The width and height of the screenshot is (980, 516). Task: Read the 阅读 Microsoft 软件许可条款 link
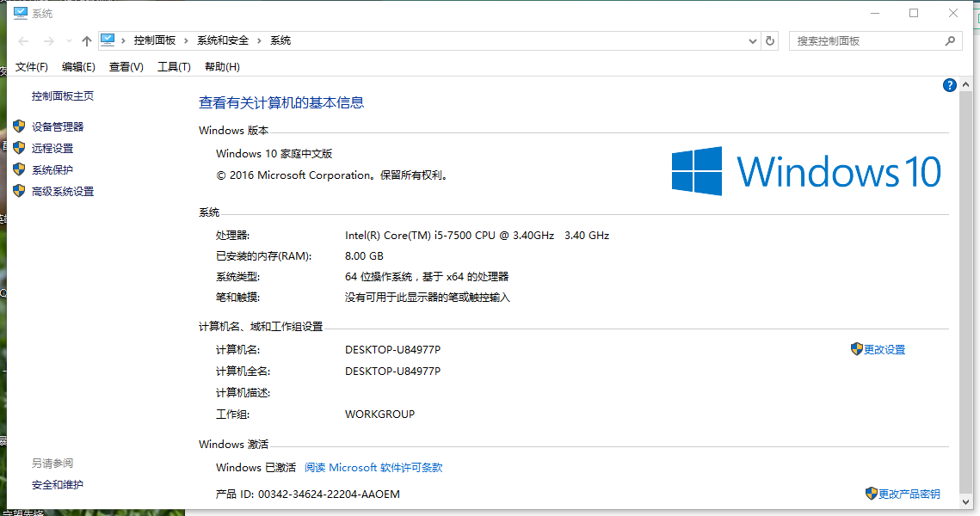373,467
